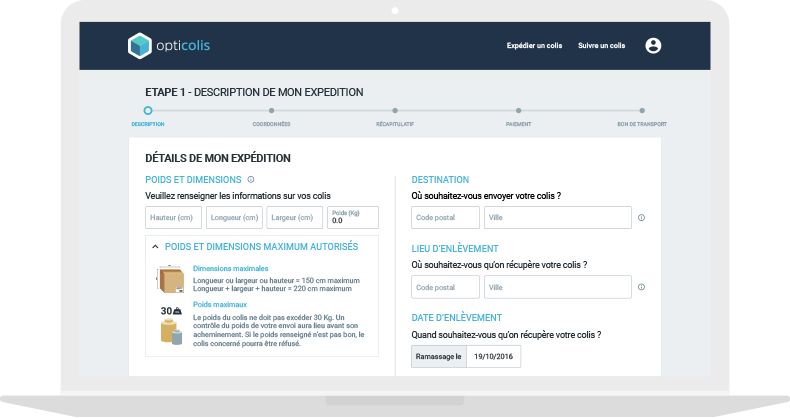
Task: Focus the Hauteur (cm) field
Action: [x=173, y=218]
